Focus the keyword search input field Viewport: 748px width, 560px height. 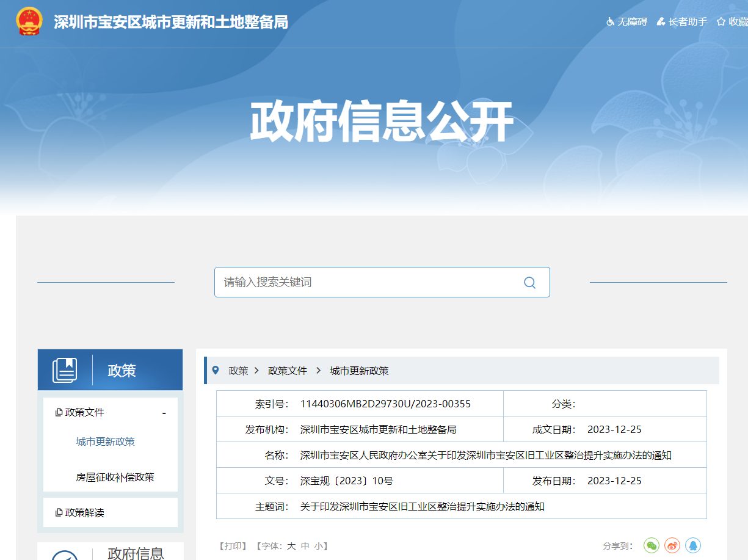[366, 282]
